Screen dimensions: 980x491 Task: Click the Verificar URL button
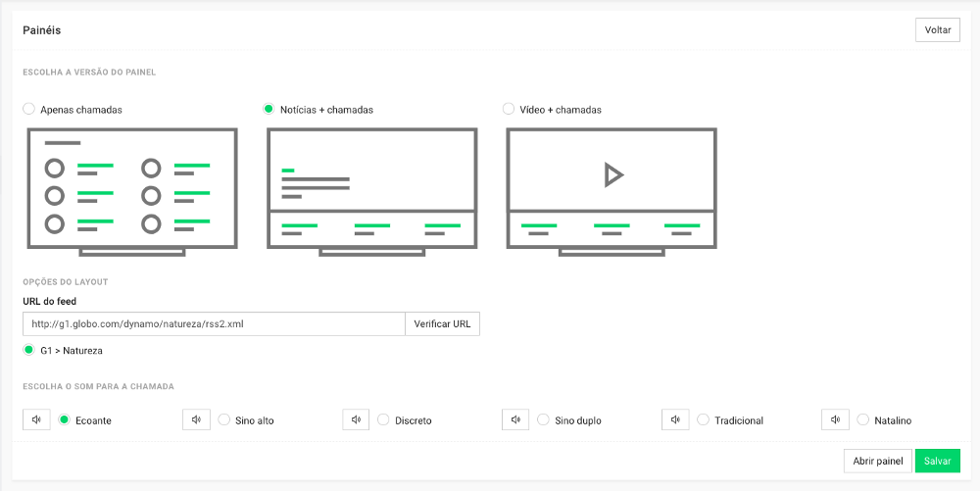click(443, 324)
